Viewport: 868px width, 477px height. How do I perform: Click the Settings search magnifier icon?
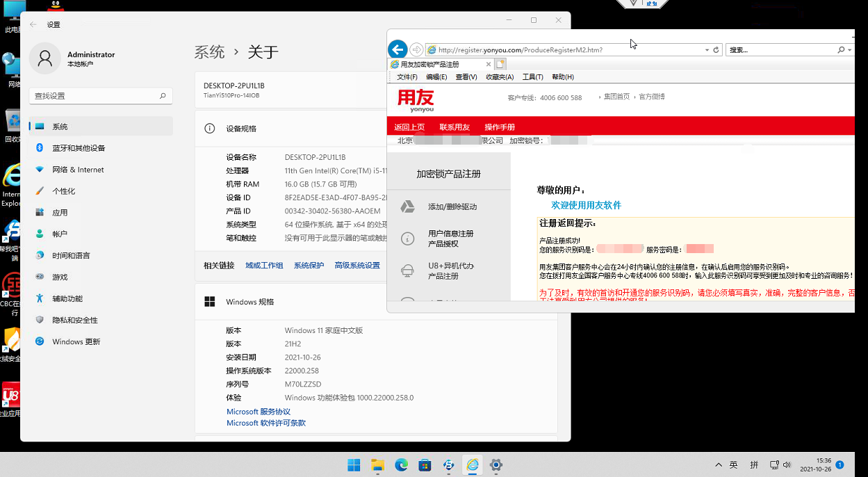[163, 96]
